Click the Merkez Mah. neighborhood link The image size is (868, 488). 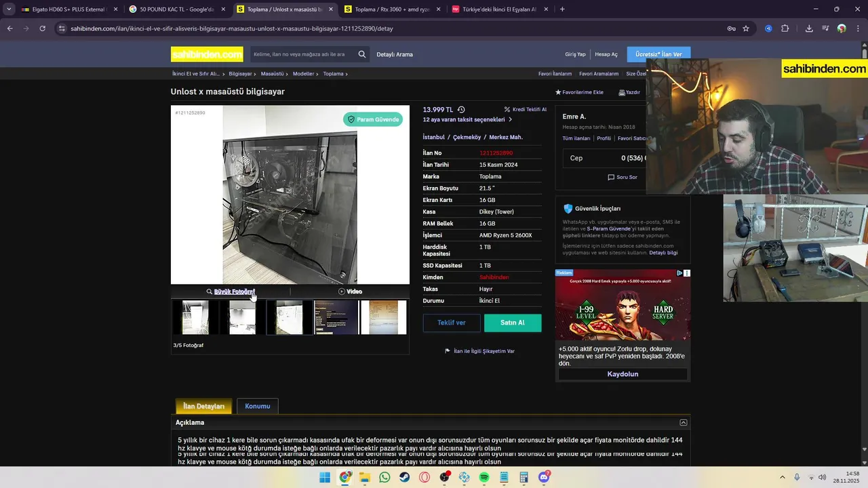(506, 137)
